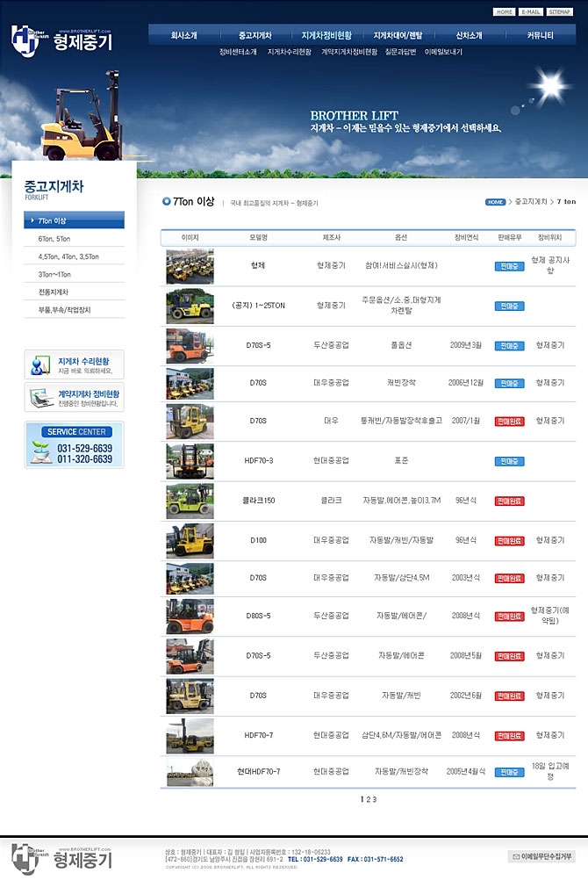Open the 지게차정비현황 menu

pos(326,35)
